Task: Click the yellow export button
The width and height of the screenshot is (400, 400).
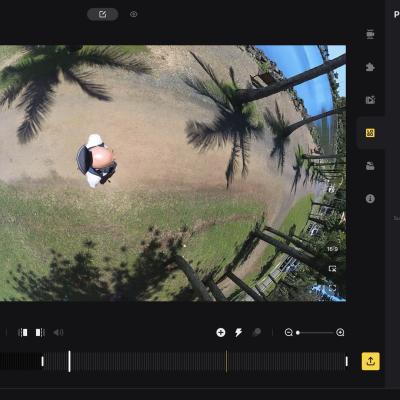Action: (371, 361)
